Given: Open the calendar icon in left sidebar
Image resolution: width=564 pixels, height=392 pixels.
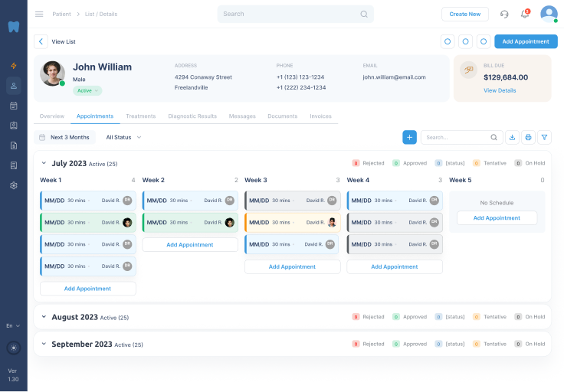Looking at the screenshot, I should coord(13,106).
